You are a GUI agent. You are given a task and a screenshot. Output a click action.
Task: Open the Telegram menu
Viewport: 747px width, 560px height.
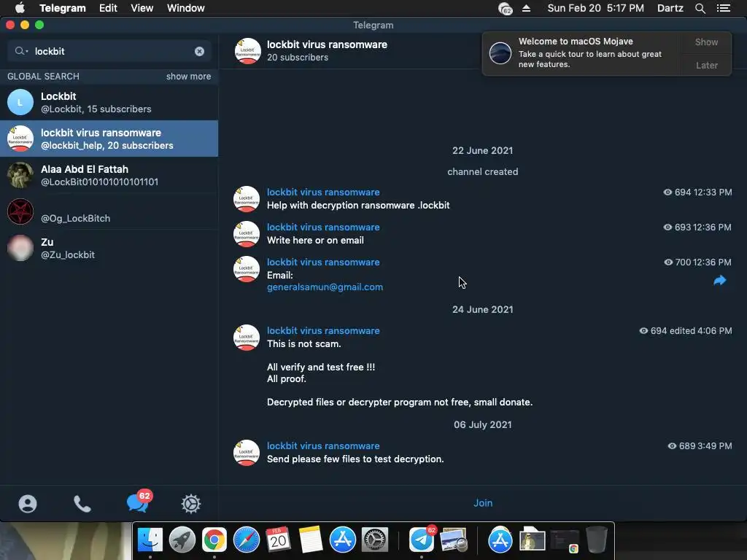63,8
